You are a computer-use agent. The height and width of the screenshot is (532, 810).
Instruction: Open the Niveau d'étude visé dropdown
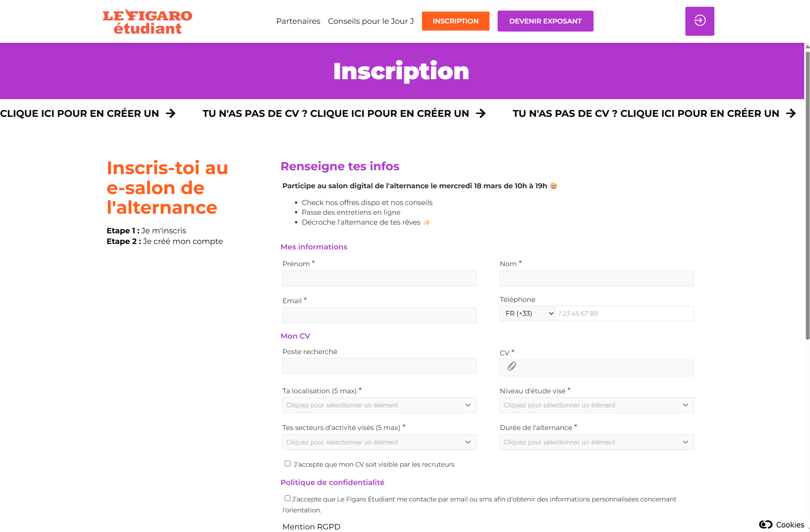tap(596, 405)
